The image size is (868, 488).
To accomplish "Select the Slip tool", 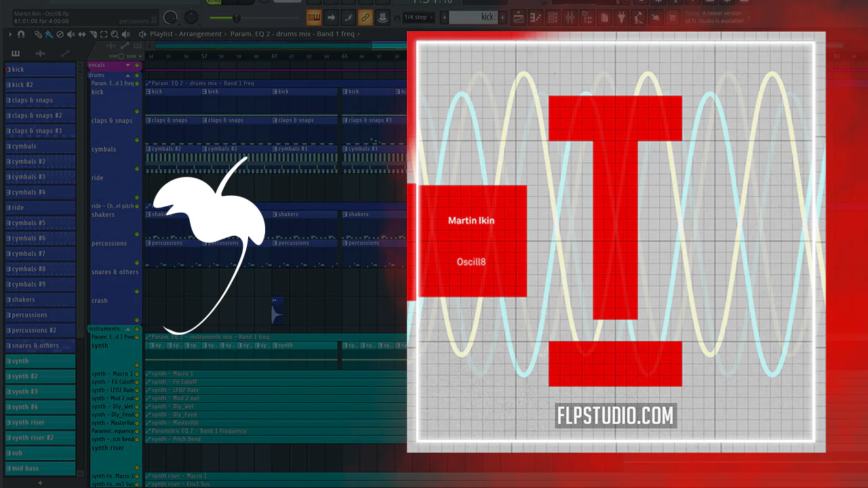I will pyautogui.click(x=82, y=34).
